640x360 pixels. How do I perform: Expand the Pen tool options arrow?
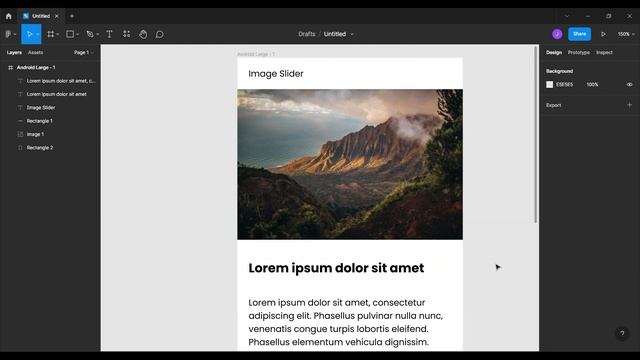[x=98, y=34]
